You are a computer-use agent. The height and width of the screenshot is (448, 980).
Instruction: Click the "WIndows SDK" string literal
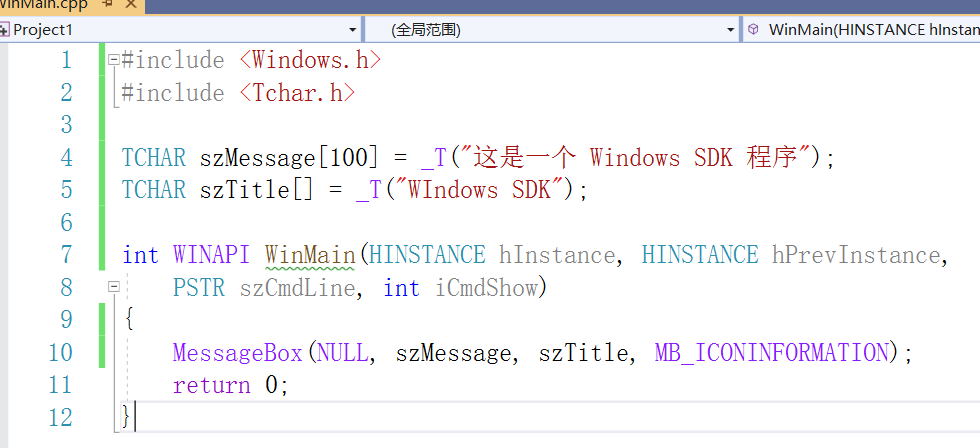pyautogui.click(x=479, y=190)
